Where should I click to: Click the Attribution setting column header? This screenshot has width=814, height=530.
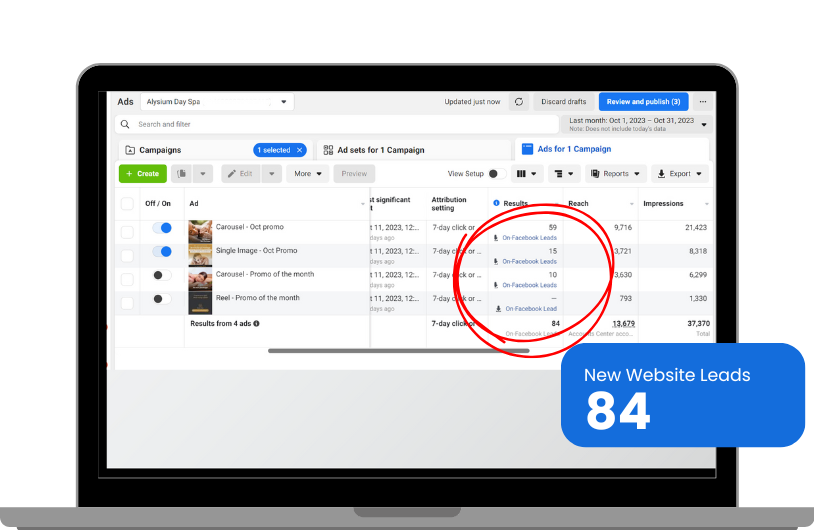(x=449, y=203)
